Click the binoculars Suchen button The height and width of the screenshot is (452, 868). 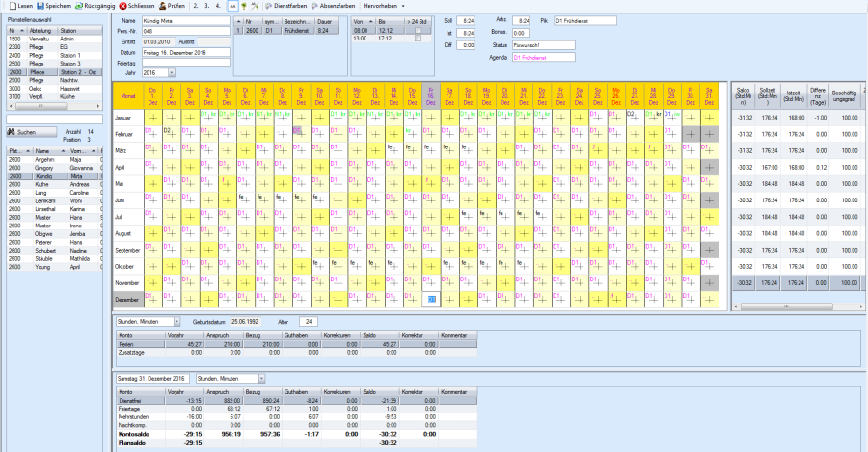pyautogui.click(x=25, y=131)
